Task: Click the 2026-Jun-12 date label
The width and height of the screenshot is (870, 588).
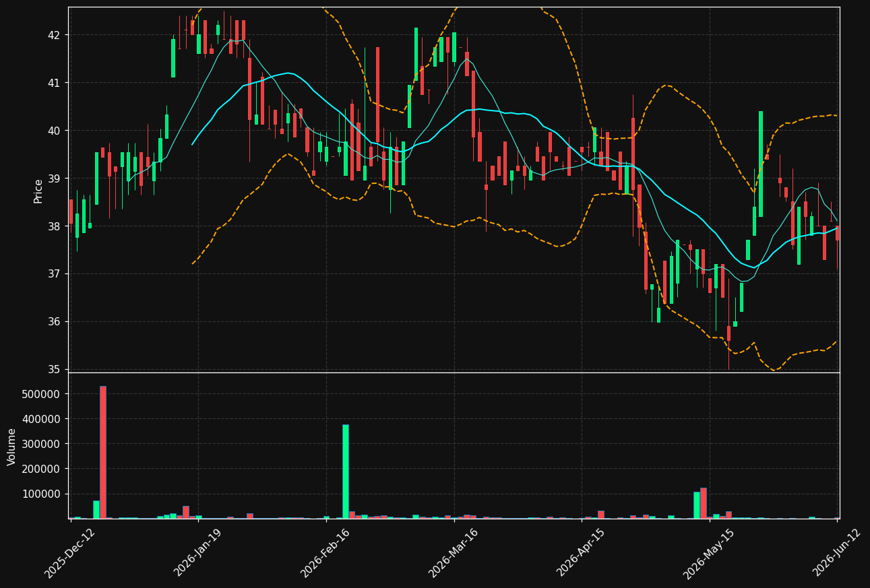Action: [x=837, y=554]
